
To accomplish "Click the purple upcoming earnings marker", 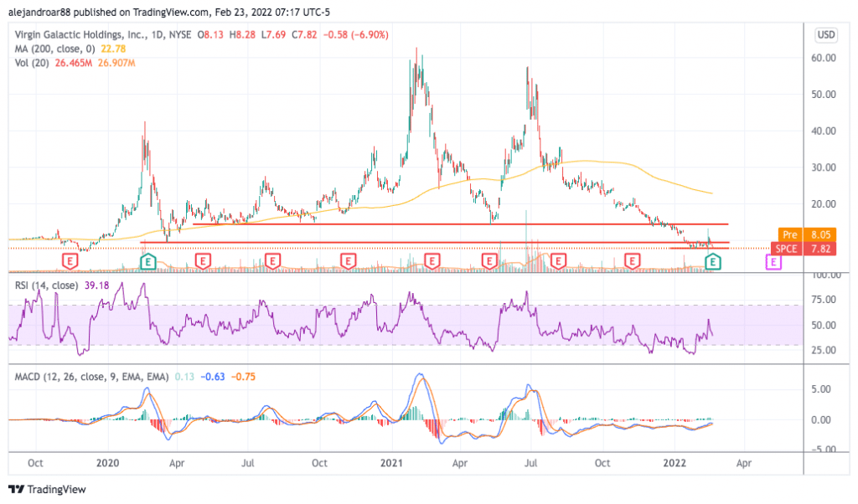I will pyautogui.click(x=773, y=262).
